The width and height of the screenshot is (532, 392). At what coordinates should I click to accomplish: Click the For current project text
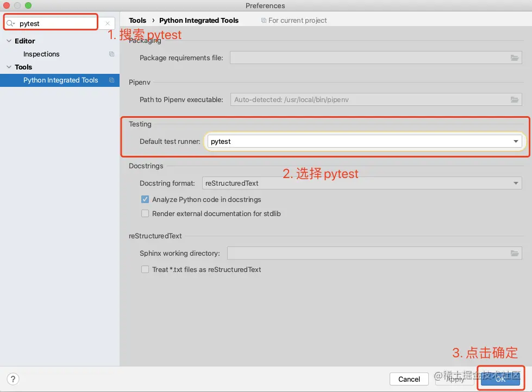pyautogui.click(x=298, y=20)
